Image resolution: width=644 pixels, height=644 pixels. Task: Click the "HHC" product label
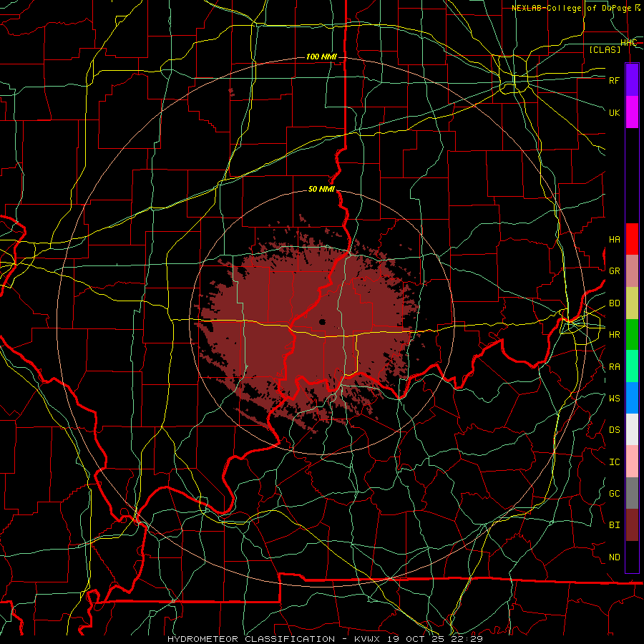pyautogui.click(x=628, y=43)
